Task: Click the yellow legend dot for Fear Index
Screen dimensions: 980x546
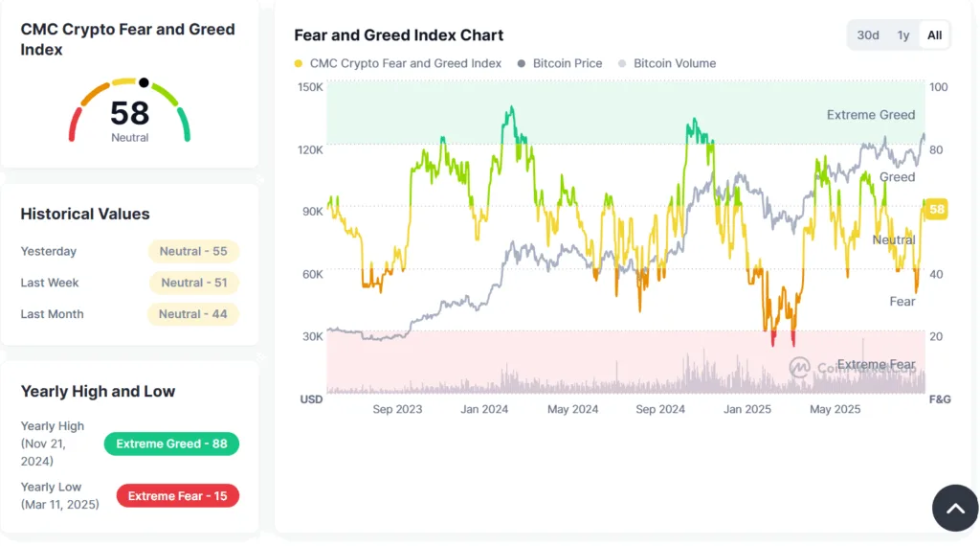Action: click(299, 64)
